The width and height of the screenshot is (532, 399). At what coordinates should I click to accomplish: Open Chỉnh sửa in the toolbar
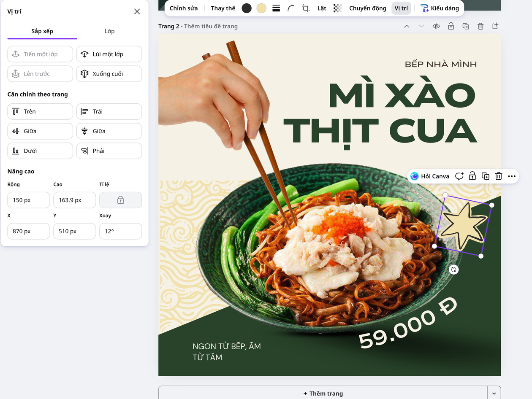pos(184,8)
